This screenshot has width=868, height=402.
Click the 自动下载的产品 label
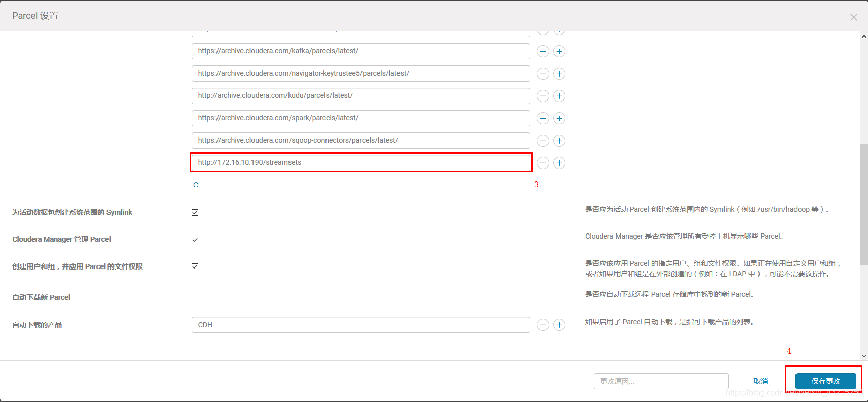coord(37,325)
